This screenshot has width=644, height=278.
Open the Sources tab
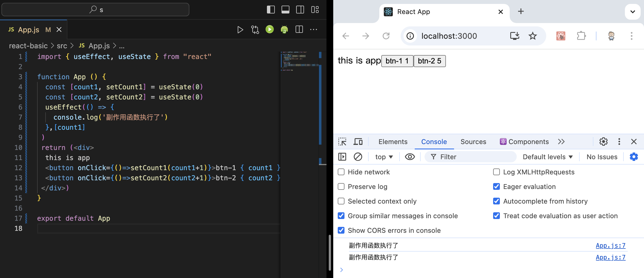pyautogui.click(x=473, y=142)
